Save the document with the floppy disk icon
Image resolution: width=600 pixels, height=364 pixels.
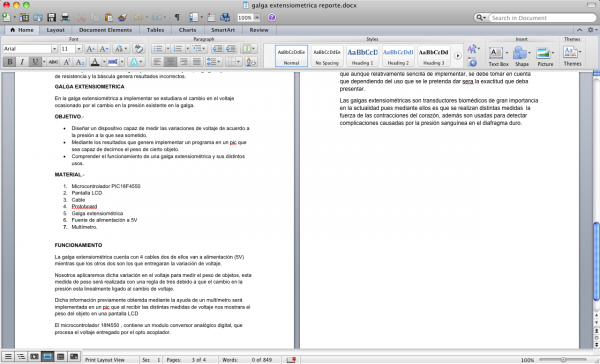(52, 17)
